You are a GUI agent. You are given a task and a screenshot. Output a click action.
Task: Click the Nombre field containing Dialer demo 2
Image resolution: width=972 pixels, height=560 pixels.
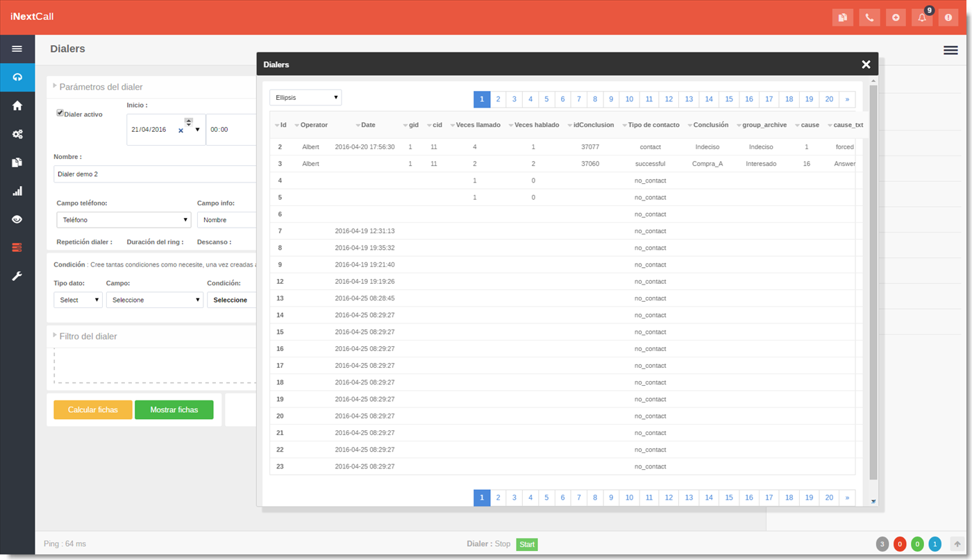tap(153, 174)
